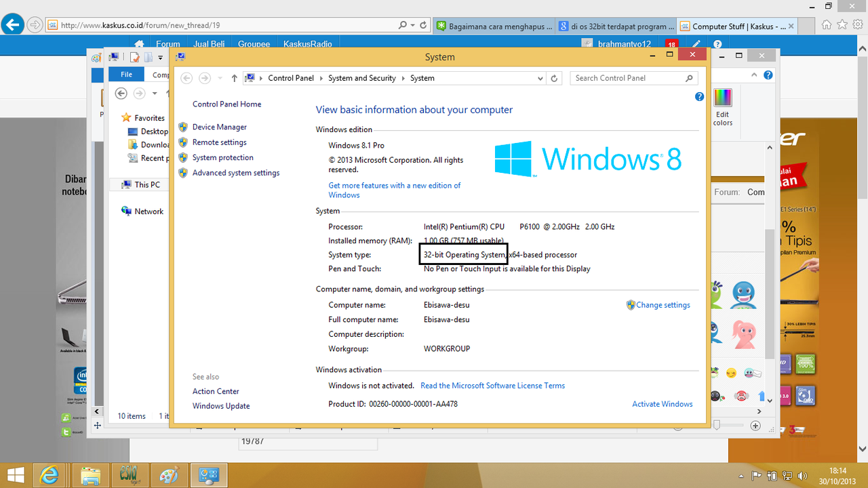Viewport: 868px width, 488px height.
Task: Open the recent locations dropdown in System window
Action: [220, 78]
